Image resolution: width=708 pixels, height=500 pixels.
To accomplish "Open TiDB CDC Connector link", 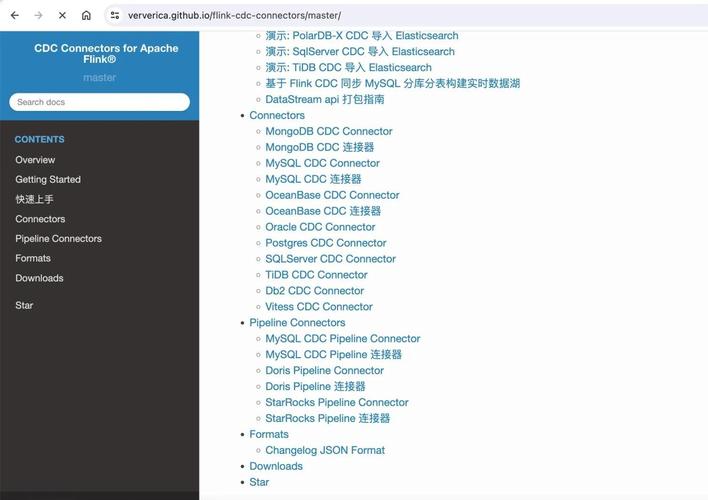I will [x=316, y=275].
